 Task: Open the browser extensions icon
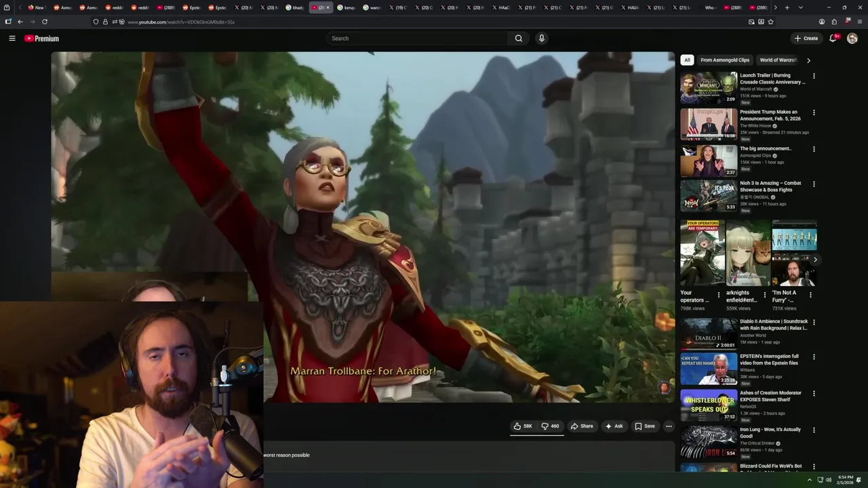834,22
